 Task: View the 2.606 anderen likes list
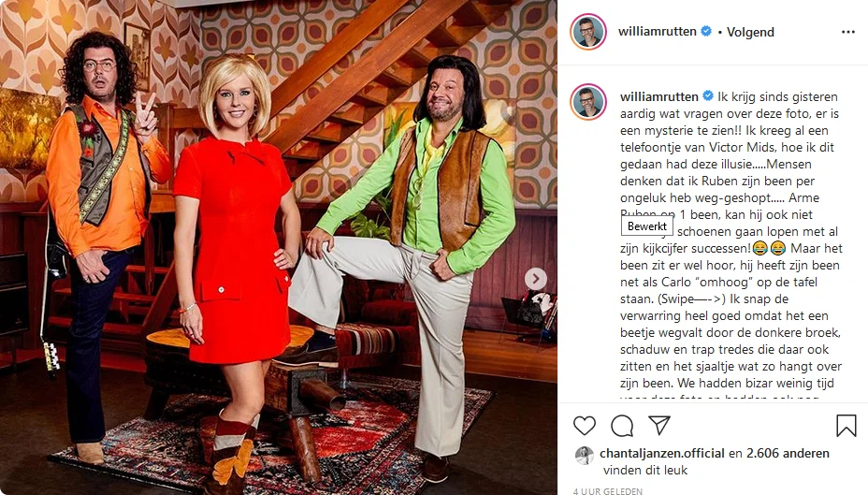(788, 454)
